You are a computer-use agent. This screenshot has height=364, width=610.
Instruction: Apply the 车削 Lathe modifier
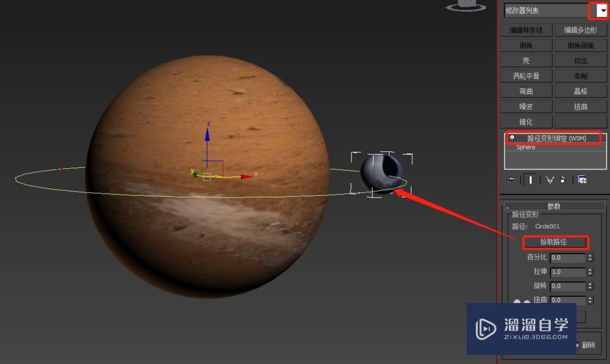580,75
